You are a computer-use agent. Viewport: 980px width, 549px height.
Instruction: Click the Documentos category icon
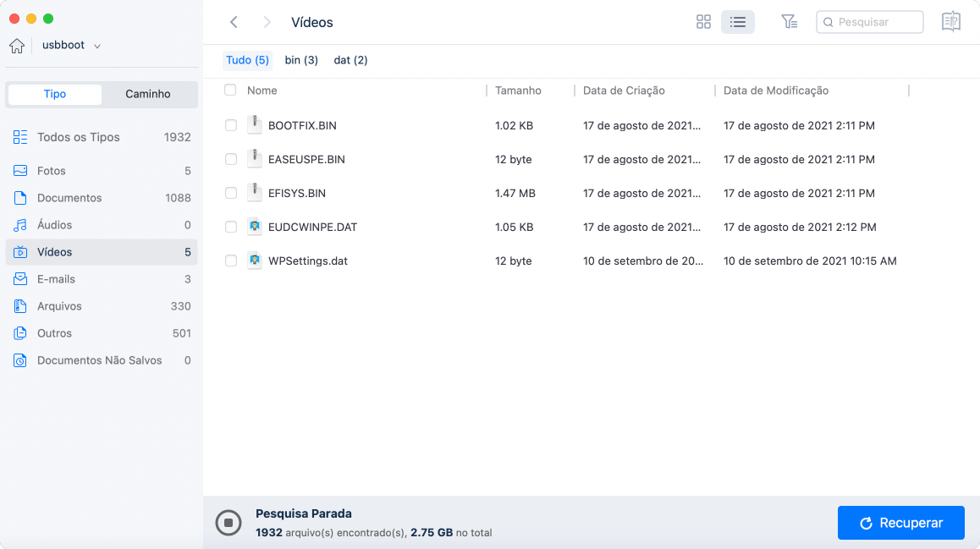(x=20, y=198)
